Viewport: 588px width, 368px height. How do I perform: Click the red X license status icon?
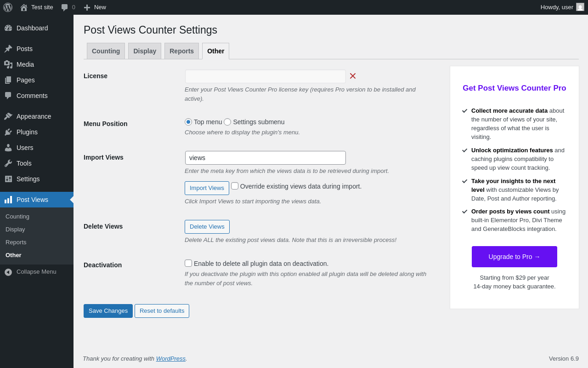[353, 76]
